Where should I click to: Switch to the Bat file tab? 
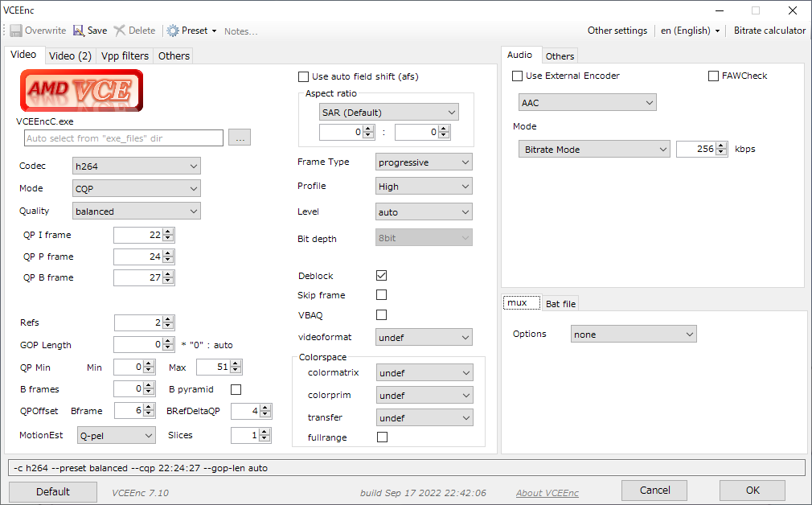561,304
